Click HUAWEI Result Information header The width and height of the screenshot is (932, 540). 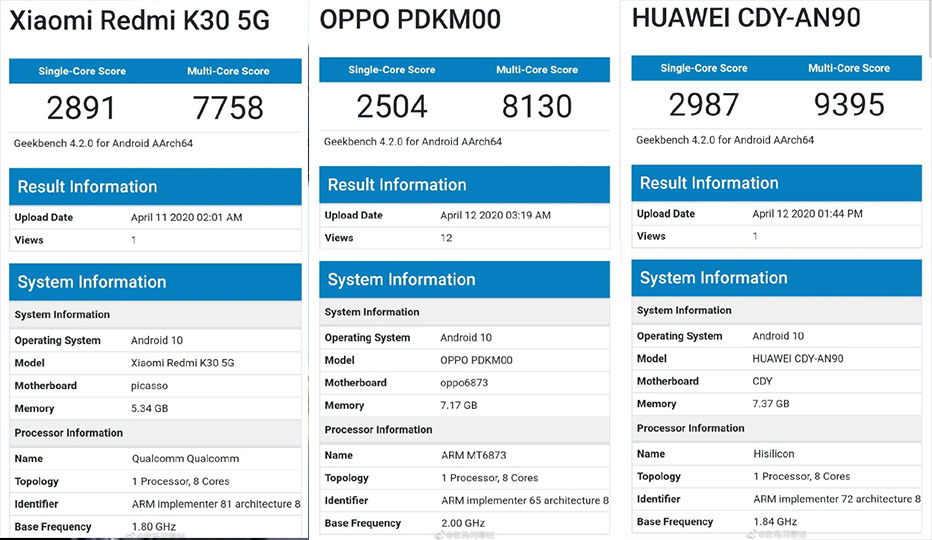776,183
